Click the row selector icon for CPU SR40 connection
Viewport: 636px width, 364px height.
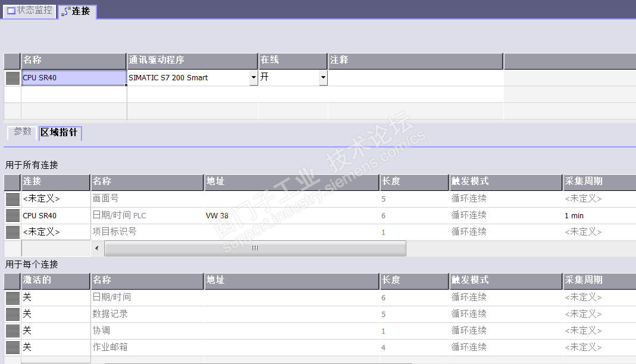pos(12,77)
